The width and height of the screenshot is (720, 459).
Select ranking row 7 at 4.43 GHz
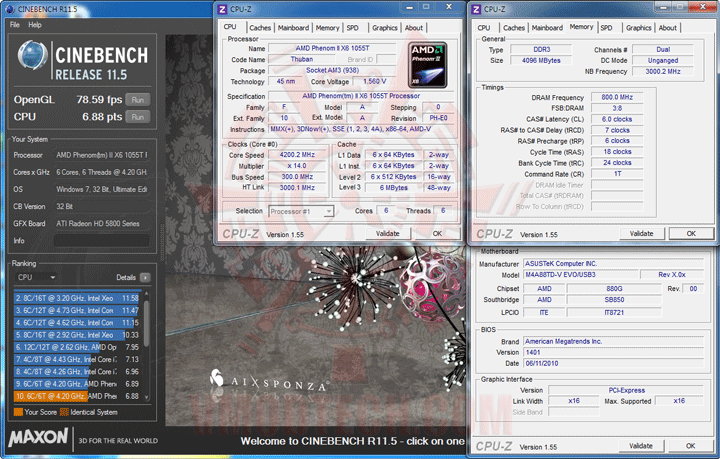[77, 359]
